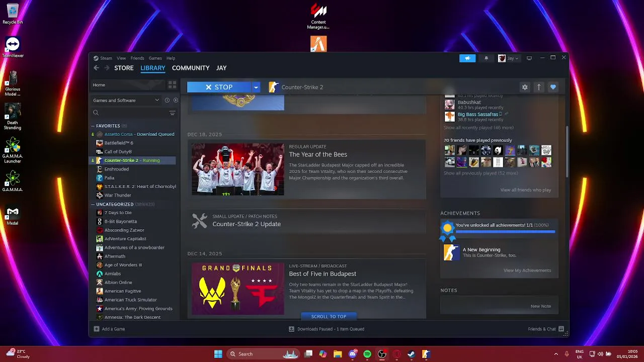This screenshot has height=362, width=644.
Task: Click the upload arrow icon next to gear
Action: tap(539, 87)
